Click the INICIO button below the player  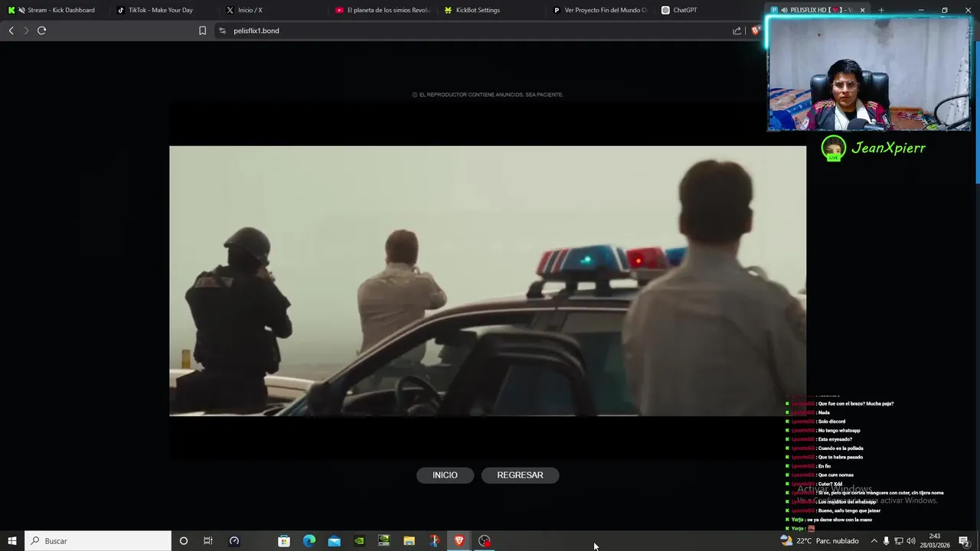point(445,475)
